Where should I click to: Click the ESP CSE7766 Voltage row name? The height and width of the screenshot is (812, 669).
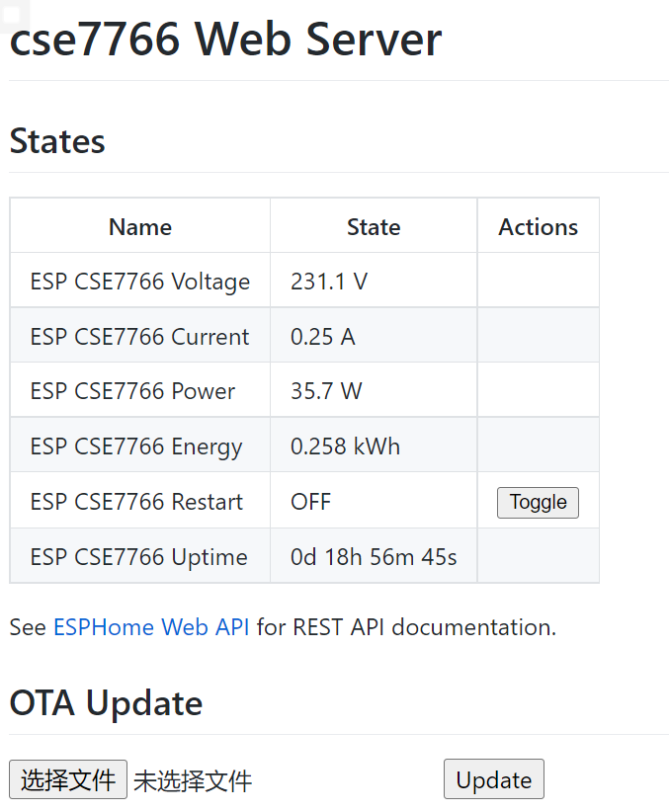pos(140,282)
